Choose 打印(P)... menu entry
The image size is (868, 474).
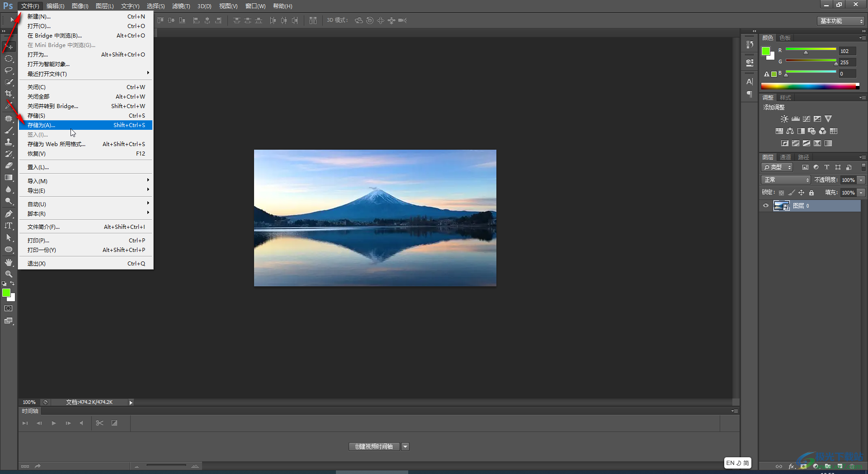(x=86, y=240)
